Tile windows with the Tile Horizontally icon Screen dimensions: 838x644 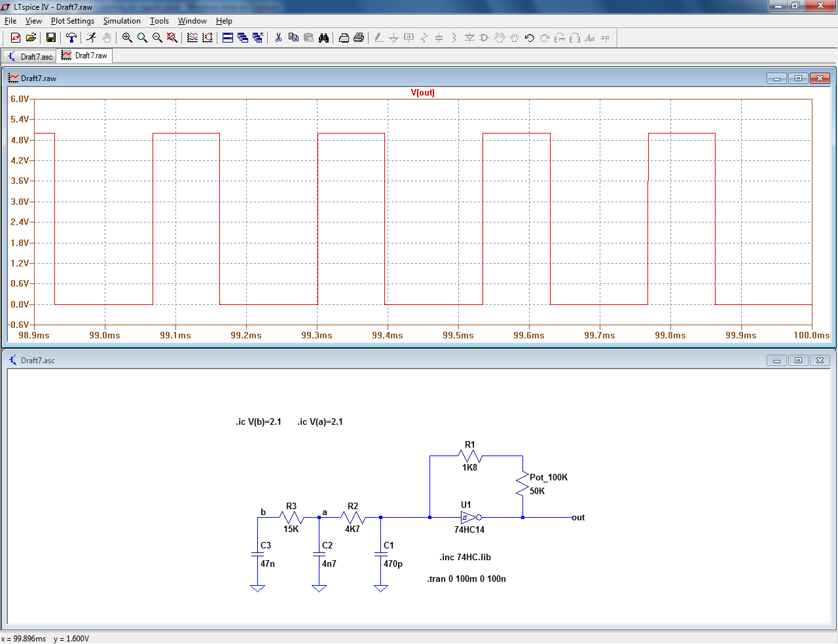[228, 38]
